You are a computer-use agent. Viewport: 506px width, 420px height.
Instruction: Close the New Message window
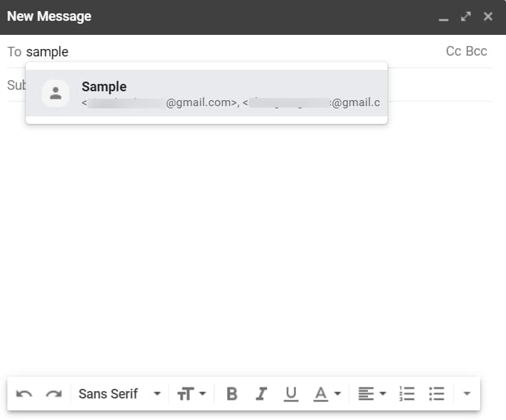[487, 16]
